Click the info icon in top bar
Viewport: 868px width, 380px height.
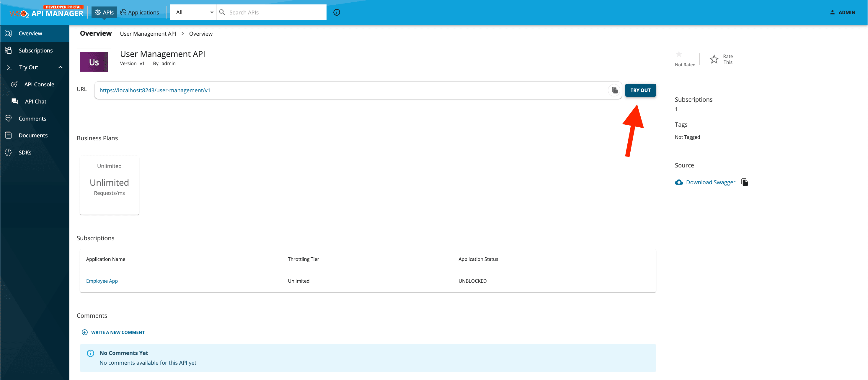coord(336,12)
